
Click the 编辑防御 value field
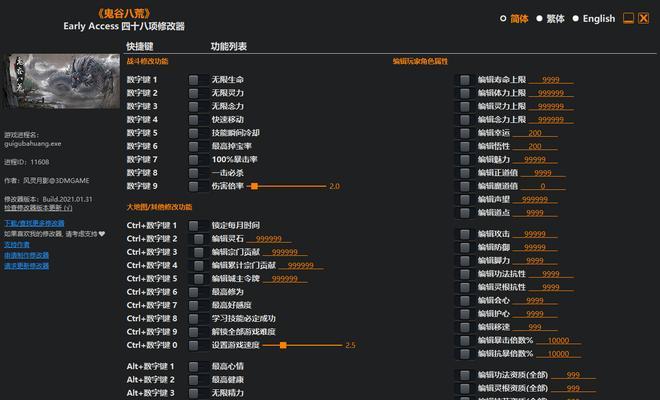point(535,248)
